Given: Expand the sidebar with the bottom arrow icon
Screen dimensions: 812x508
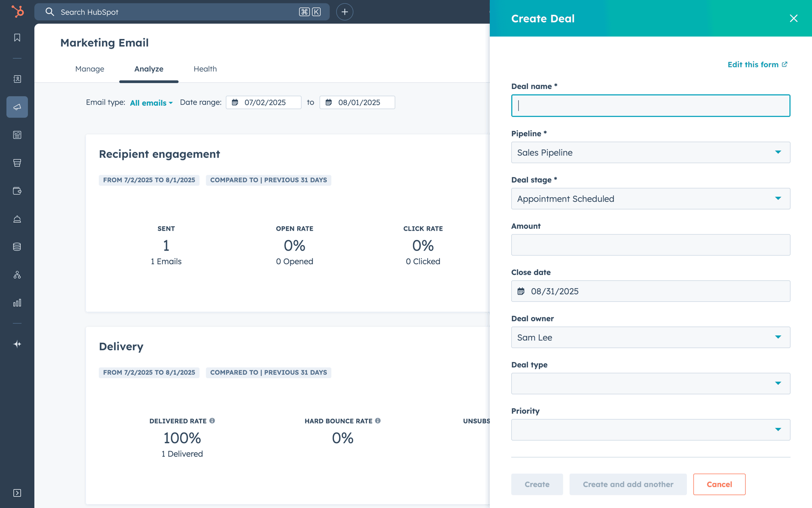Looking at the screenshot, I should tap(17, 493).
